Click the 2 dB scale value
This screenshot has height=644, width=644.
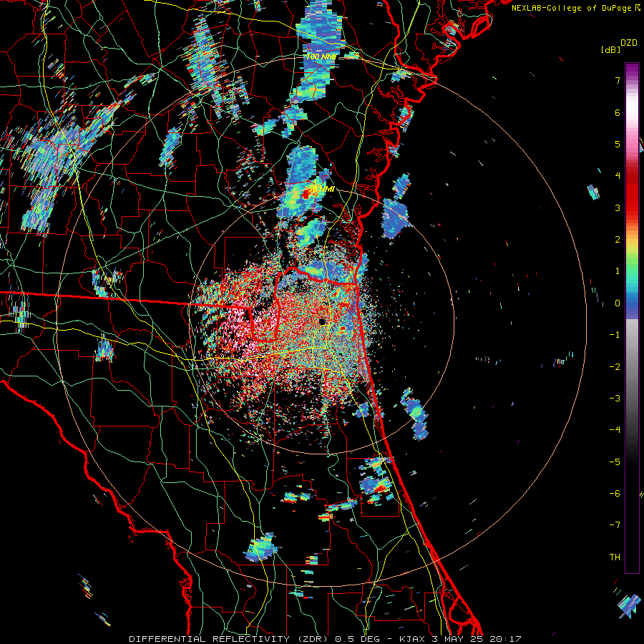click(618, 240)
